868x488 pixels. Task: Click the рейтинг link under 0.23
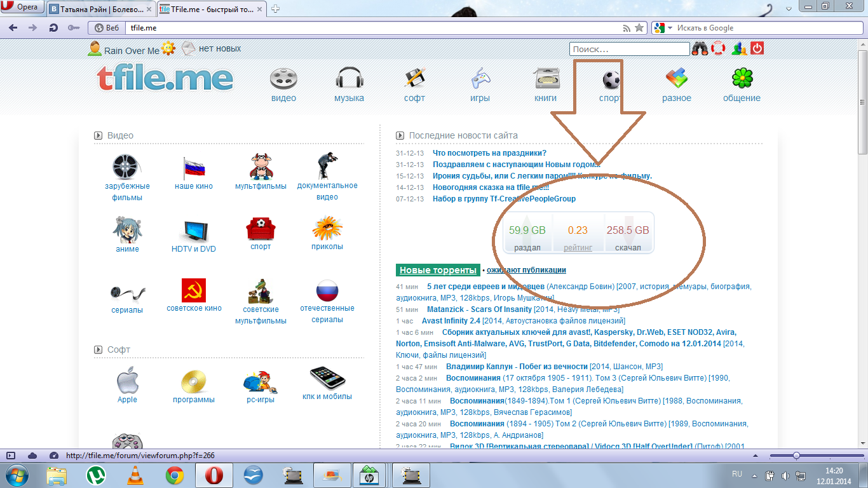point(578,247)
